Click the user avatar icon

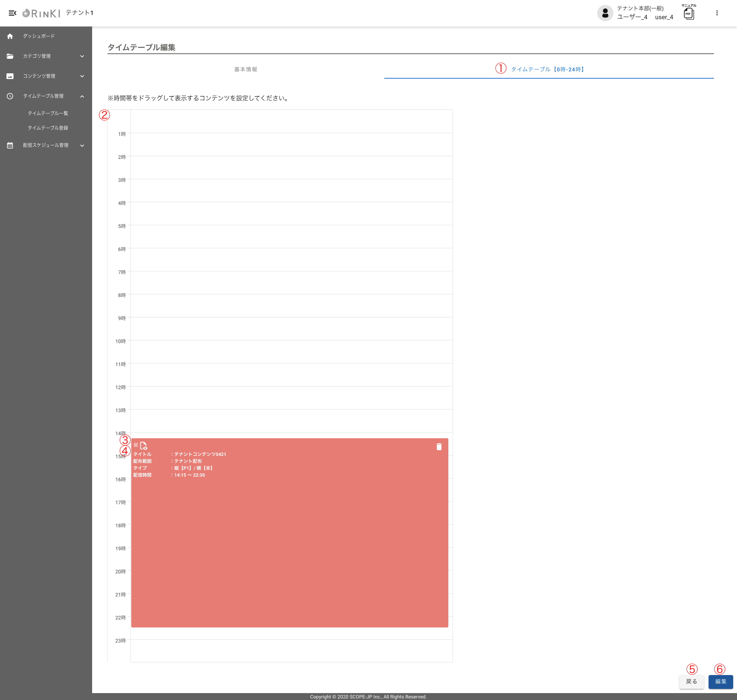coord(605,13)
